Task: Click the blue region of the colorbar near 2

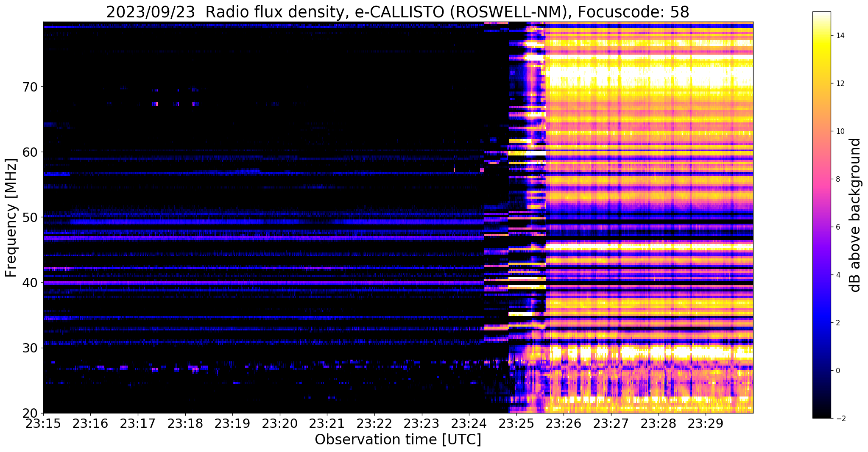Action: (821, 323)
